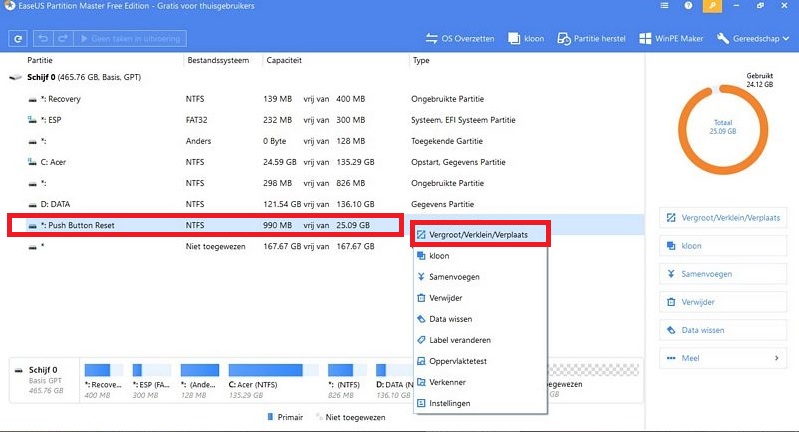This screenshot has height=432, width=799.
Task: Expand the Meel options in the side panel
Action: pyautogui.click(x=723, y=358)
